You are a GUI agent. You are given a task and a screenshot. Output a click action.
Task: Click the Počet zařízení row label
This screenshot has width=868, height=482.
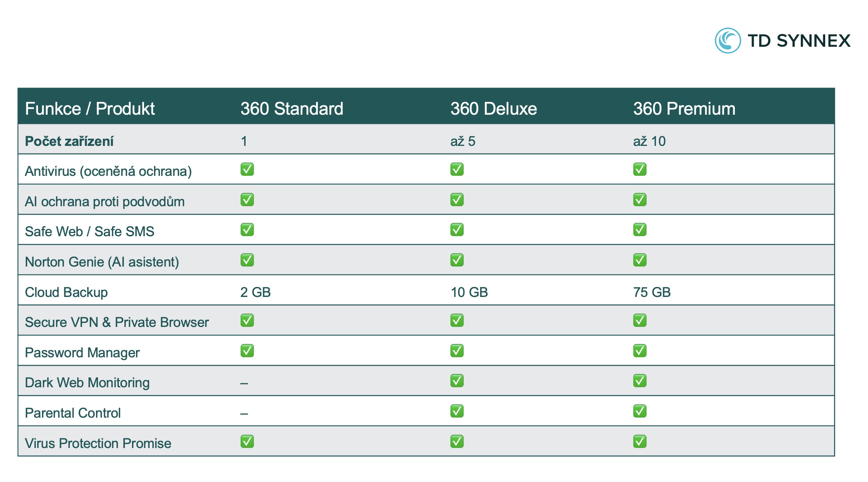click(69, 141)
